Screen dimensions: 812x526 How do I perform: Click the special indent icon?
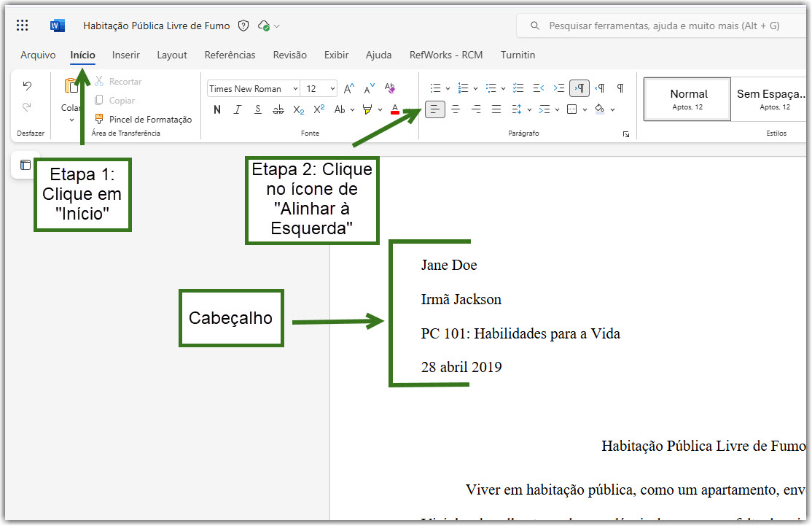coord(544,109)
